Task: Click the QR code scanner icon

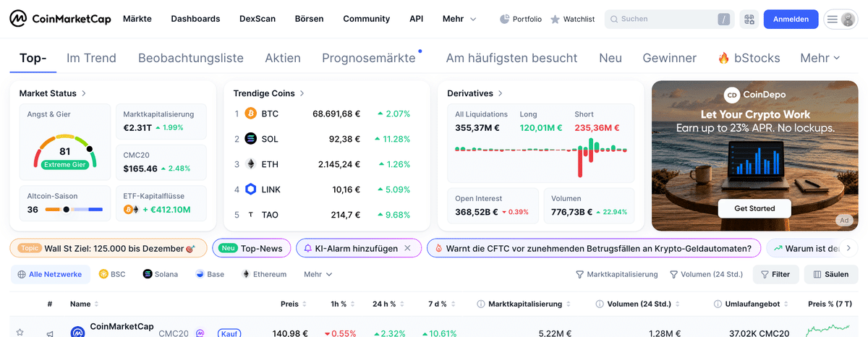Action: [749, 20]
